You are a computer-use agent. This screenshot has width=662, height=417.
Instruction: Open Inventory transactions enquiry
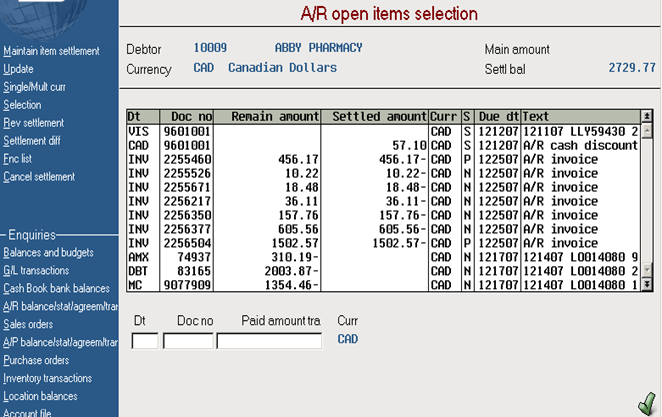pyautogui.click(x=47, y=378)
